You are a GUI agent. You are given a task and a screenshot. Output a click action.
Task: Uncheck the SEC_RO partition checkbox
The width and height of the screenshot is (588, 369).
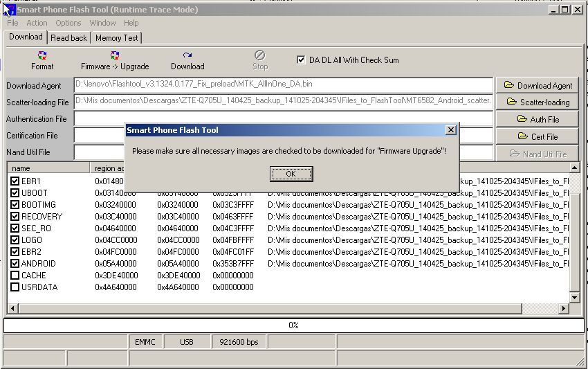point(15,228)
